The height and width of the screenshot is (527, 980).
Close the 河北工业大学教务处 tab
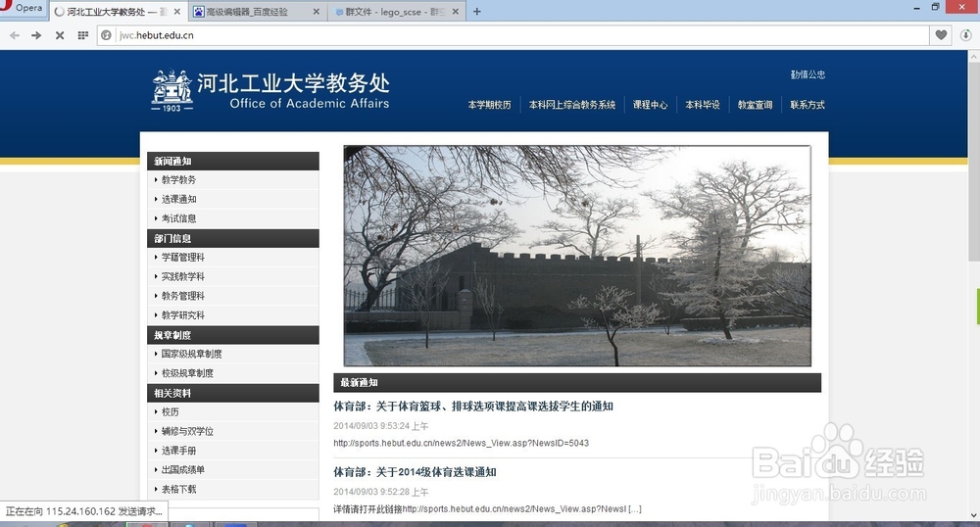point(176,11)
